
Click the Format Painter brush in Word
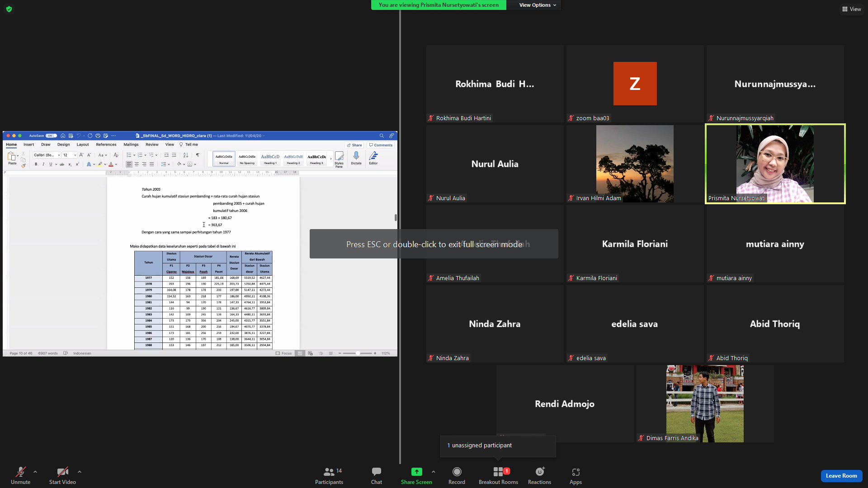(x=24, y=165)
